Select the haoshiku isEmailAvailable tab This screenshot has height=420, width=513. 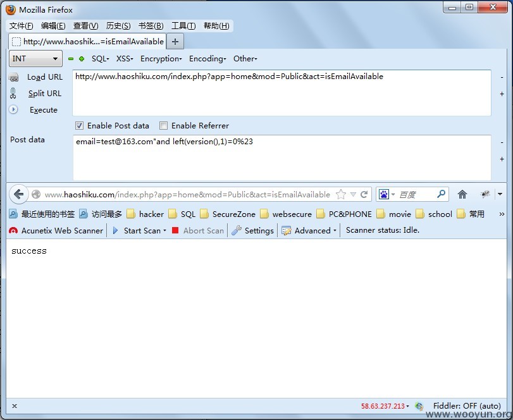click(87, 42)
